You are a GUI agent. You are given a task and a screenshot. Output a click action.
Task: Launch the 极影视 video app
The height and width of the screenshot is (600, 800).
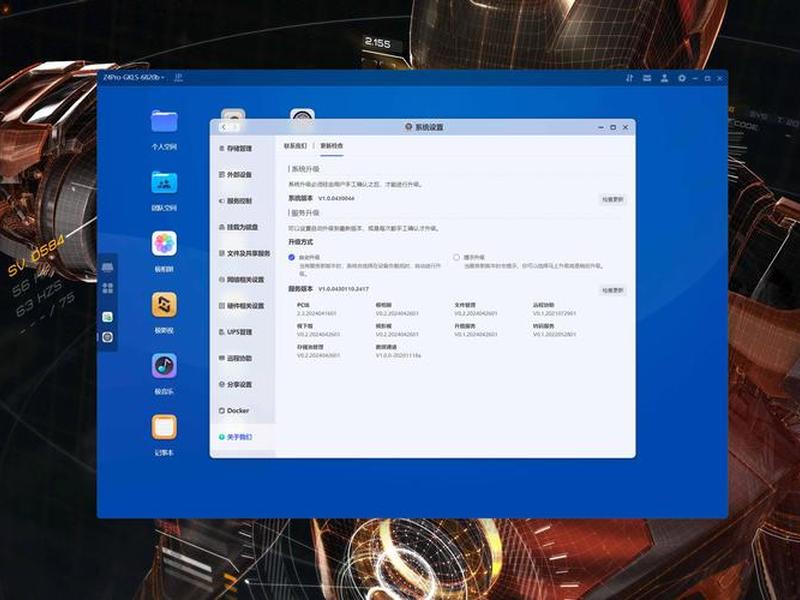click(x=164, y=305)
